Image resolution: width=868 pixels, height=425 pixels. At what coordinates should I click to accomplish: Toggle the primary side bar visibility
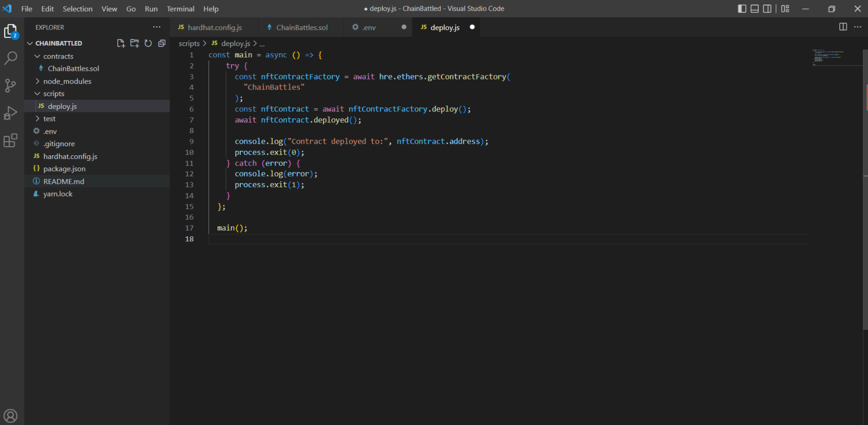coord(742,9)
